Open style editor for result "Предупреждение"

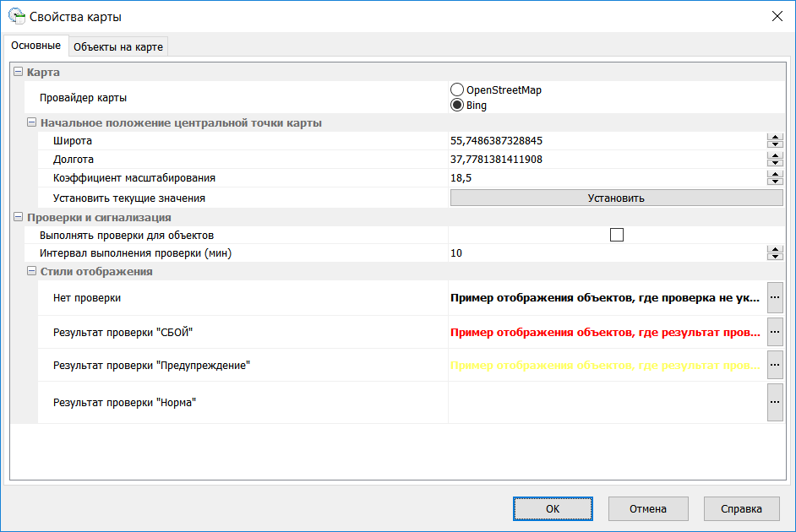tap(775, 366)
